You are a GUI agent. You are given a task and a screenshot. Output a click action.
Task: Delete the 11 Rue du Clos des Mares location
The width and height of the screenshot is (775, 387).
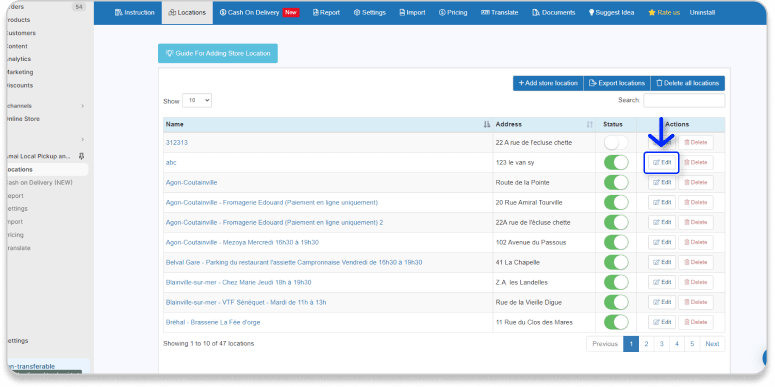pyautogui.click(x=695, y=322)
